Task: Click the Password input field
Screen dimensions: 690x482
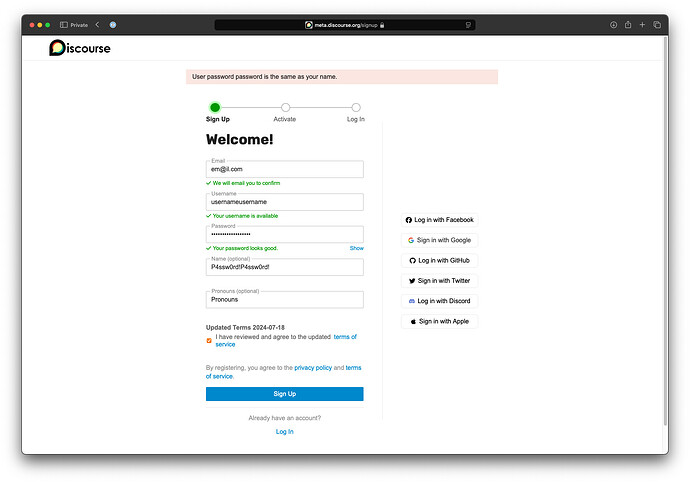Action: coord(285,235)
